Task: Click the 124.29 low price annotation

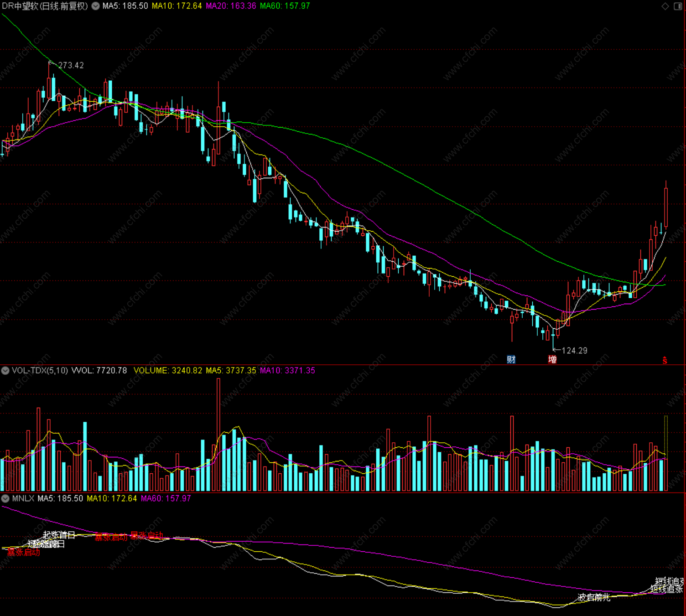Action: [574, 350]
